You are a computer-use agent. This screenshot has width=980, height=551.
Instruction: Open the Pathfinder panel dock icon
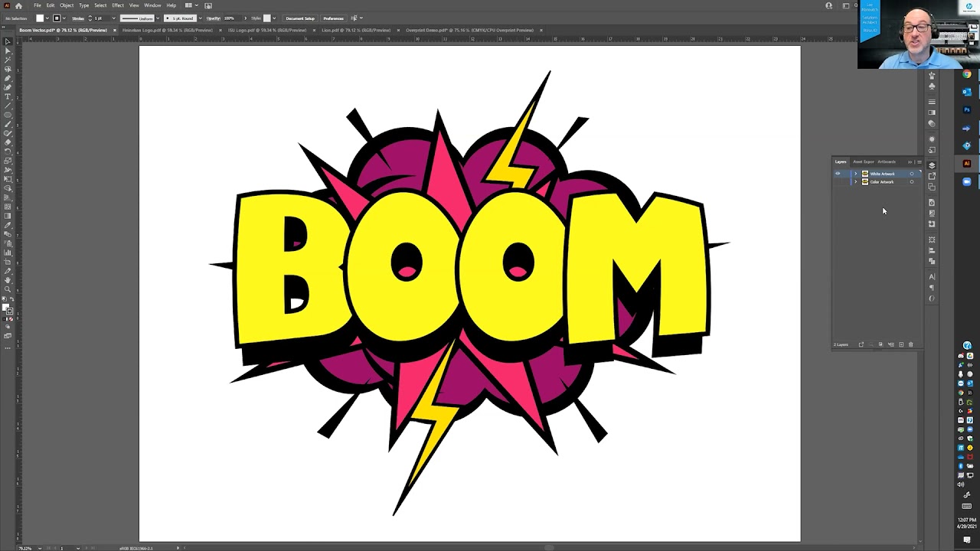click(932, 261)
